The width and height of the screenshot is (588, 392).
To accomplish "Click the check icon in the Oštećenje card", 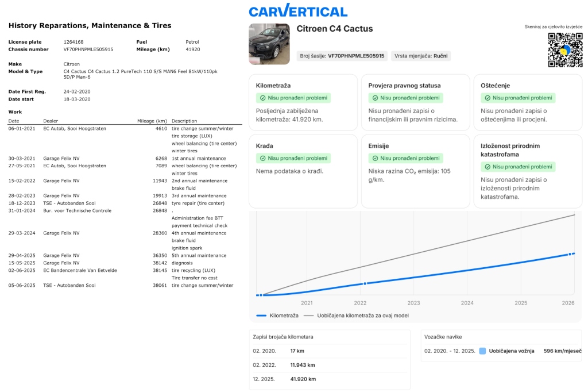I will (x=488, y=98).
